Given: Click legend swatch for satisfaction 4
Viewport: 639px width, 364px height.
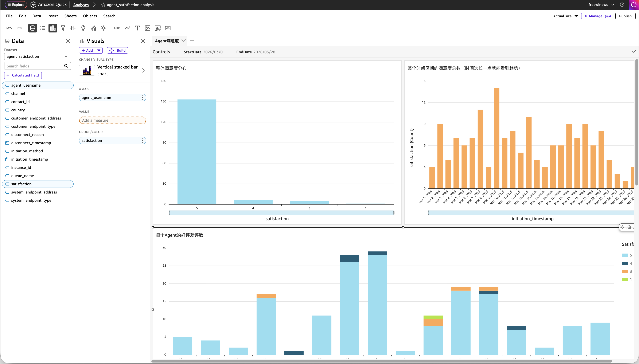Looking at the screenshot, I should [625, 263].
